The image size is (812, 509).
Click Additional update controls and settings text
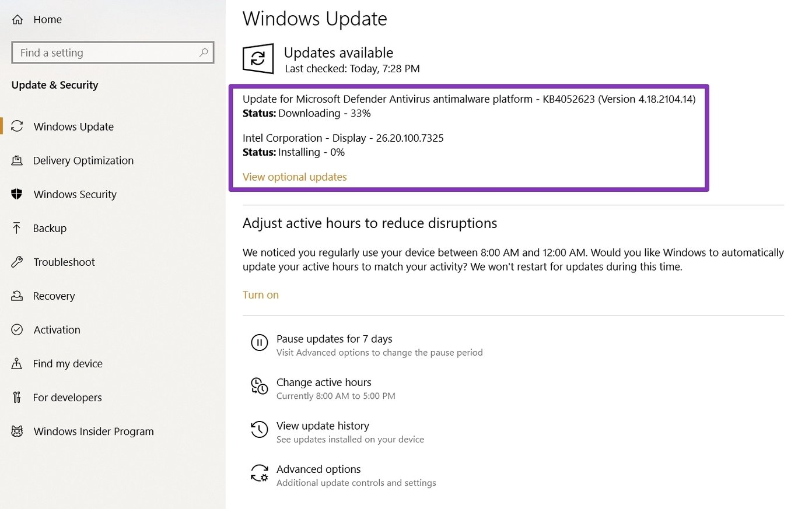(356, 483)
